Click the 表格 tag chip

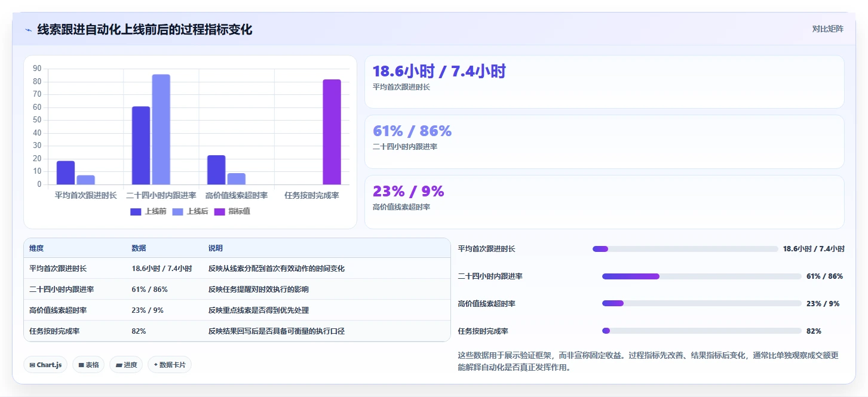pyautogui.click(x=88, y=365)
